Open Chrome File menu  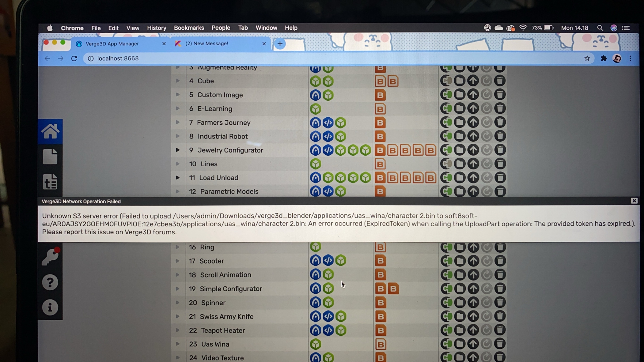pos(96,28)
